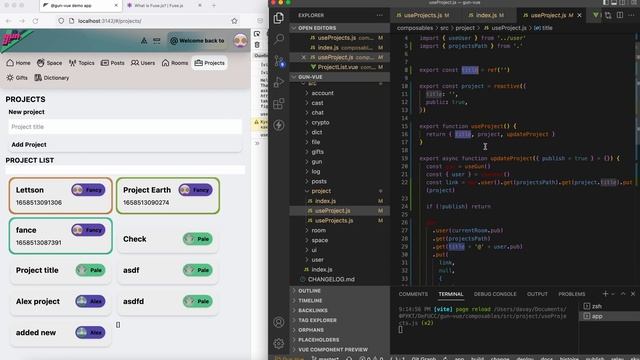Open the Source Control view
640x360 pixels.
(x=279, y=61)
